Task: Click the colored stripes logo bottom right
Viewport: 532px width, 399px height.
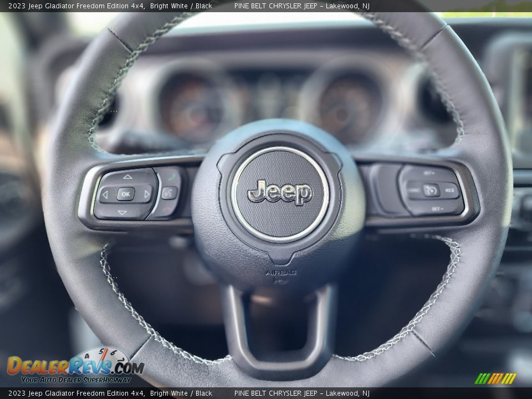Action: [495, 378]
